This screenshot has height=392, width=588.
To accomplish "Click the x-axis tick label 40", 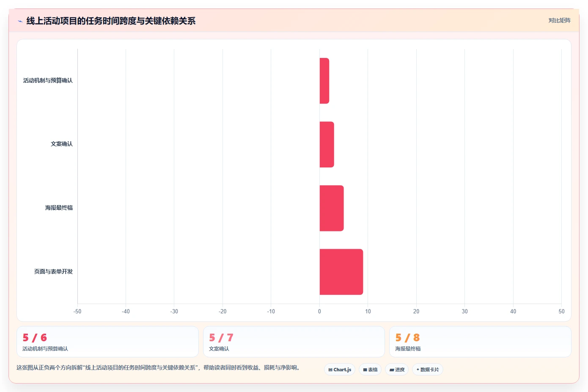I will (x=513, y=311).
